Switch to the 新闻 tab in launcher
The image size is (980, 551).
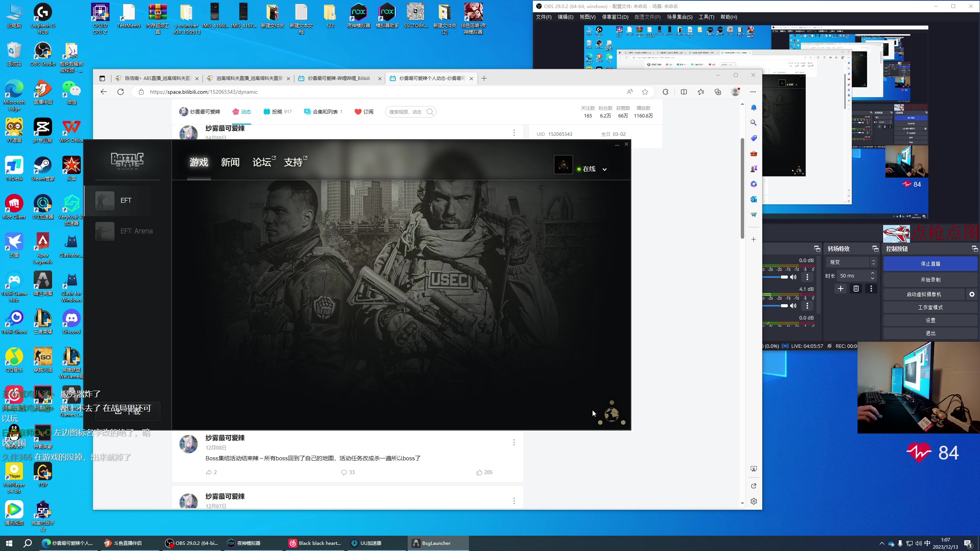[230, 162]
